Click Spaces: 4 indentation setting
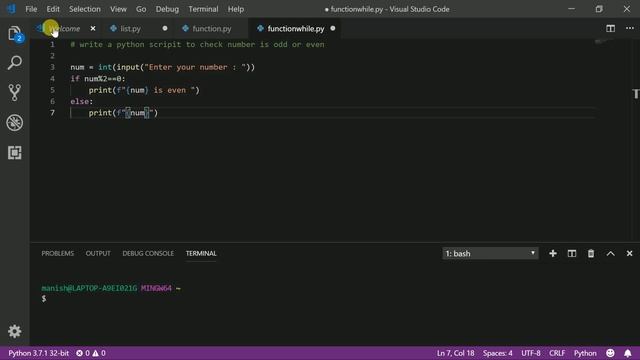The height and width of the screenshot is (360, 640). click(498, 353)
